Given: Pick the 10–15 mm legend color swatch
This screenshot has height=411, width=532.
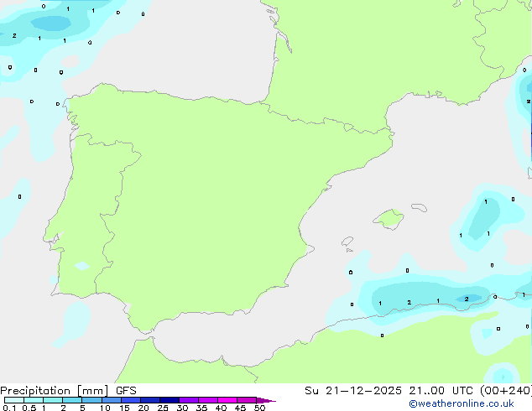Looking at the screenshot, I should tap(112, 400).
